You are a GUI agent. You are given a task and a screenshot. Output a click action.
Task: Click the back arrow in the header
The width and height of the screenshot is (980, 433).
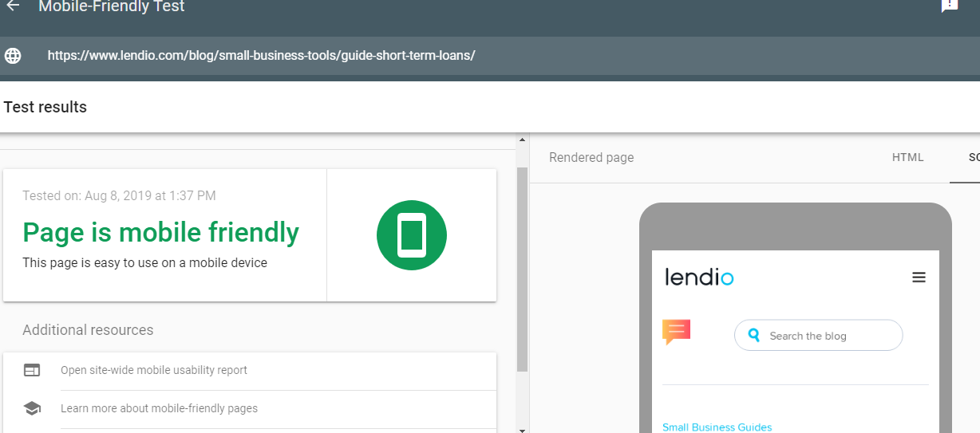[x=13, y=6]
